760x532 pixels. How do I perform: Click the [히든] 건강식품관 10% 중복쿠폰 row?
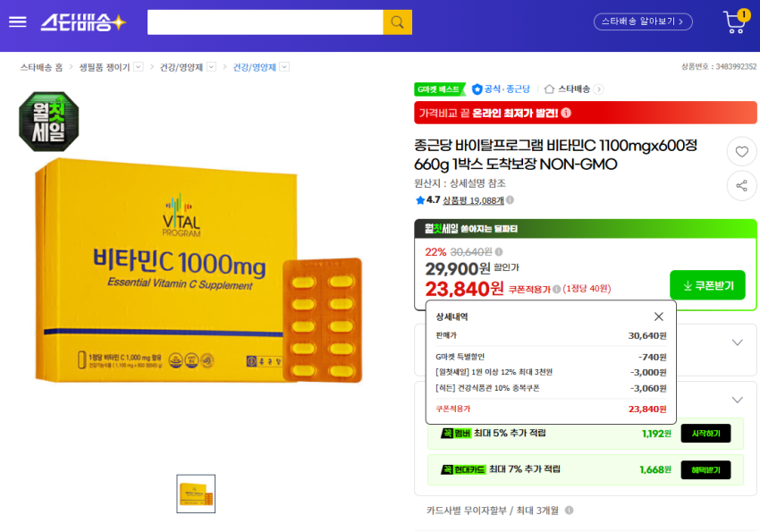(551, 388)
